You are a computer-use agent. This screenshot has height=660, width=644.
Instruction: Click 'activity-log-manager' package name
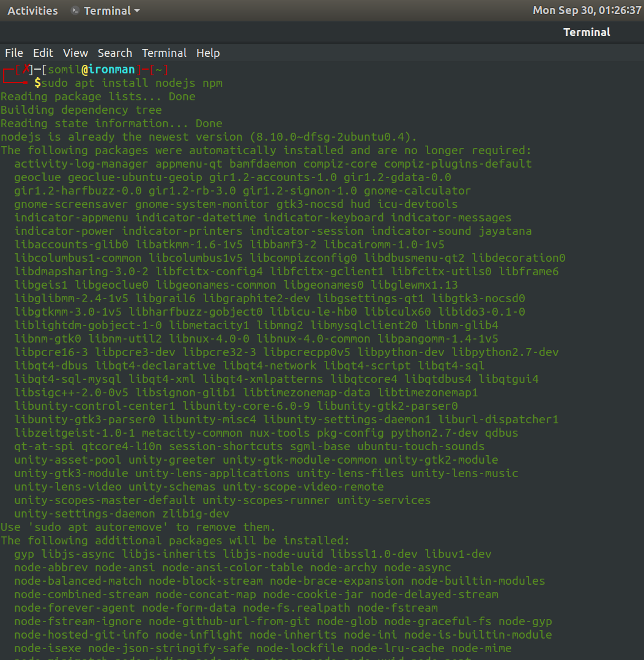click(81, 164)
